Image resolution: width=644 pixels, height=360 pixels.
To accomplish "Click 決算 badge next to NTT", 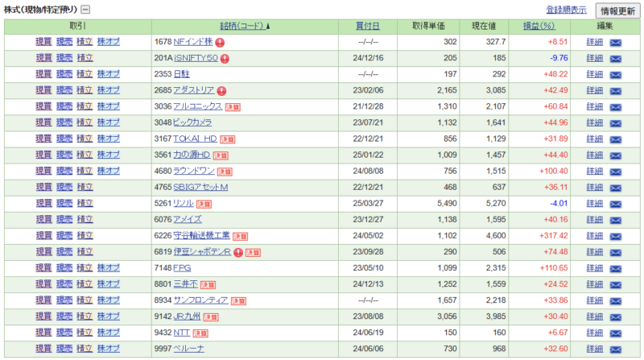I will (x=200, y=333).
